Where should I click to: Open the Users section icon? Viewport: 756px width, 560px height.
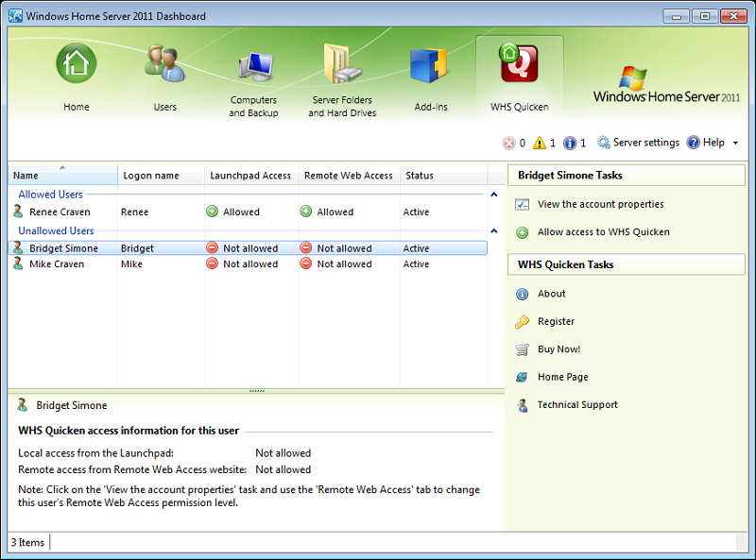(x=164, y=63)
